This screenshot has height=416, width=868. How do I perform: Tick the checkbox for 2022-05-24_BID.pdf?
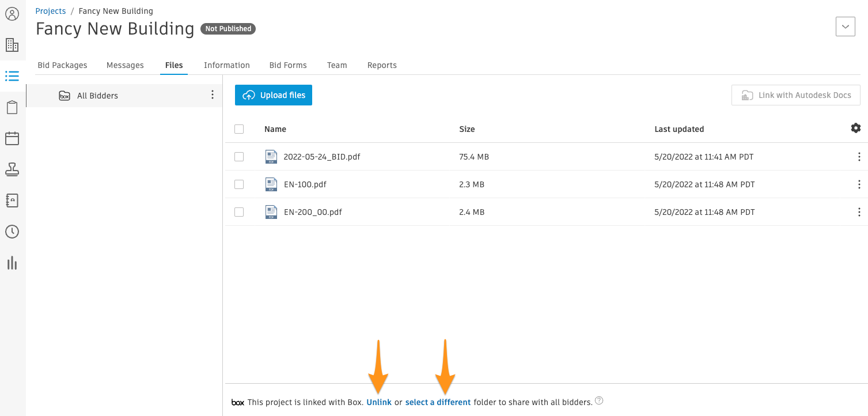click(239, 157)
